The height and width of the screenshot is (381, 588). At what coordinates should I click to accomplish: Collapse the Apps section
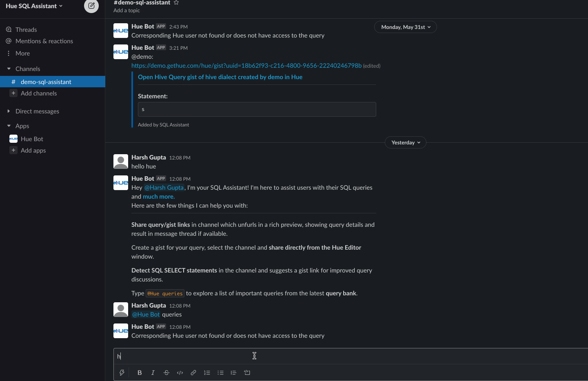pyautogui.click(x=9, y=126)
